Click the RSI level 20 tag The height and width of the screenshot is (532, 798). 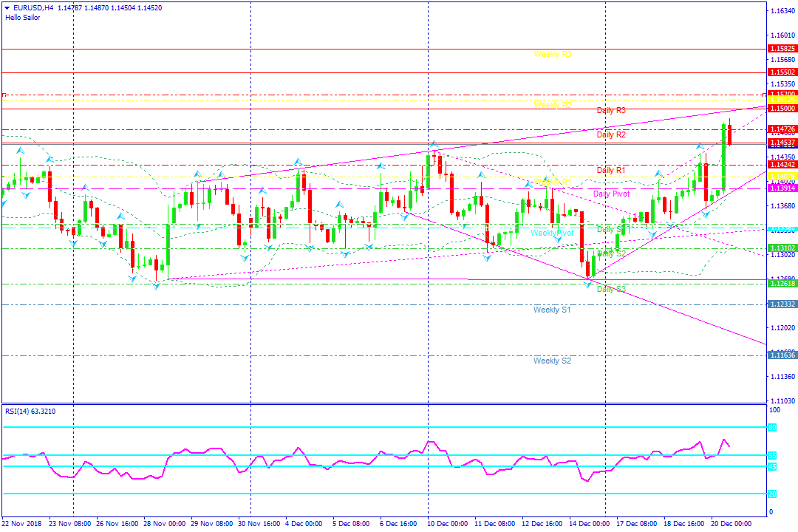[772, 494]
